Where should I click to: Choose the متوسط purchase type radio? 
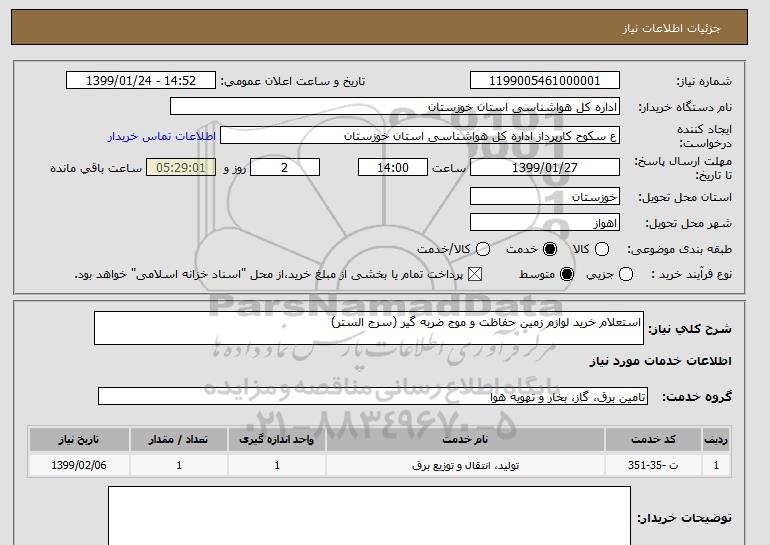click(567, 274)
